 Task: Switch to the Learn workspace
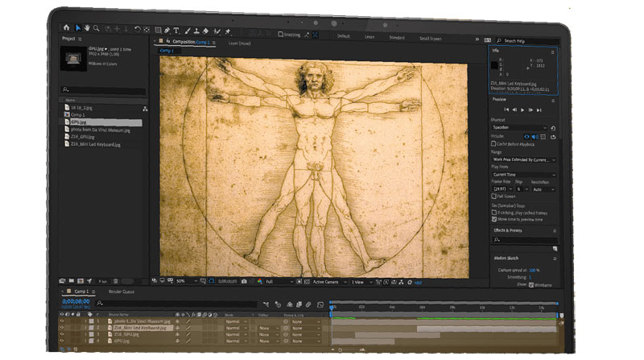coord(369,37)
